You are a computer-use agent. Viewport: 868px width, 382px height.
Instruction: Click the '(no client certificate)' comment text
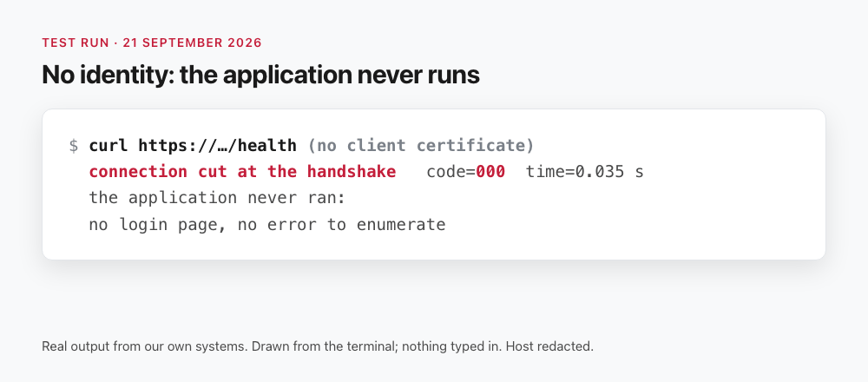click(x=421, y=146)
